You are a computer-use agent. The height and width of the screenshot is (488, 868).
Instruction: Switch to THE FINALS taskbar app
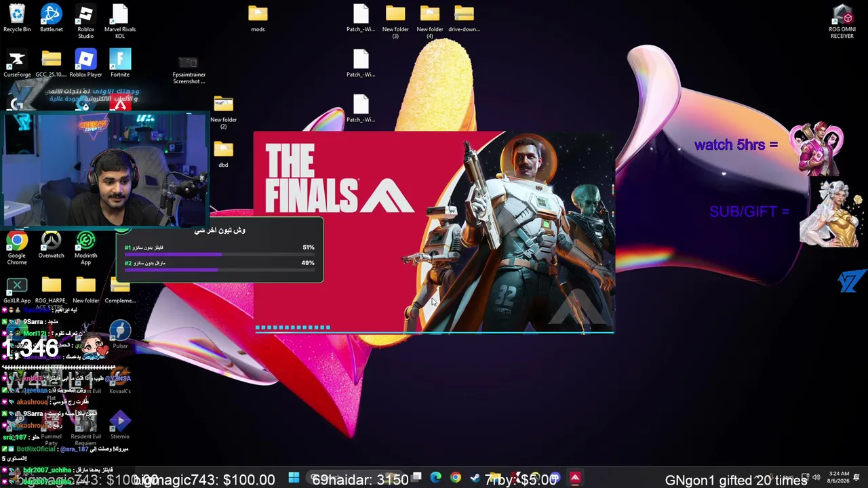click(574, 479)
